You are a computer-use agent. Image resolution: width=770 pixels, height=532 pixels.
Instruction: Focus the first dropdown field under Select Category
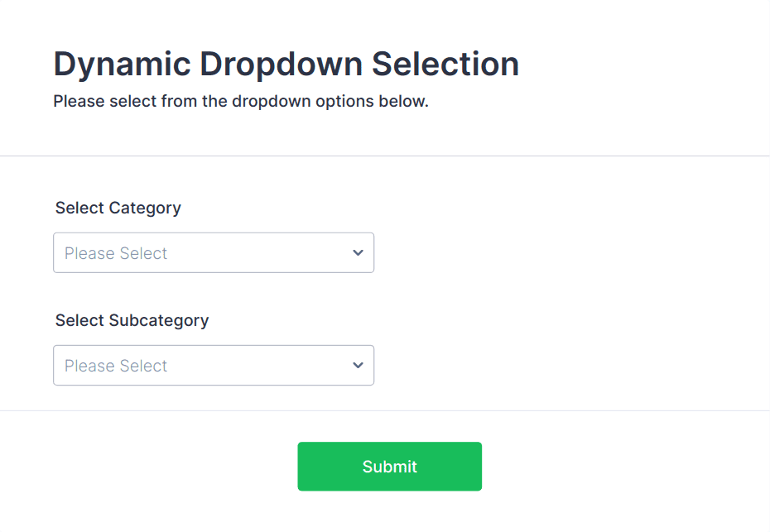(x=213, y=253)
